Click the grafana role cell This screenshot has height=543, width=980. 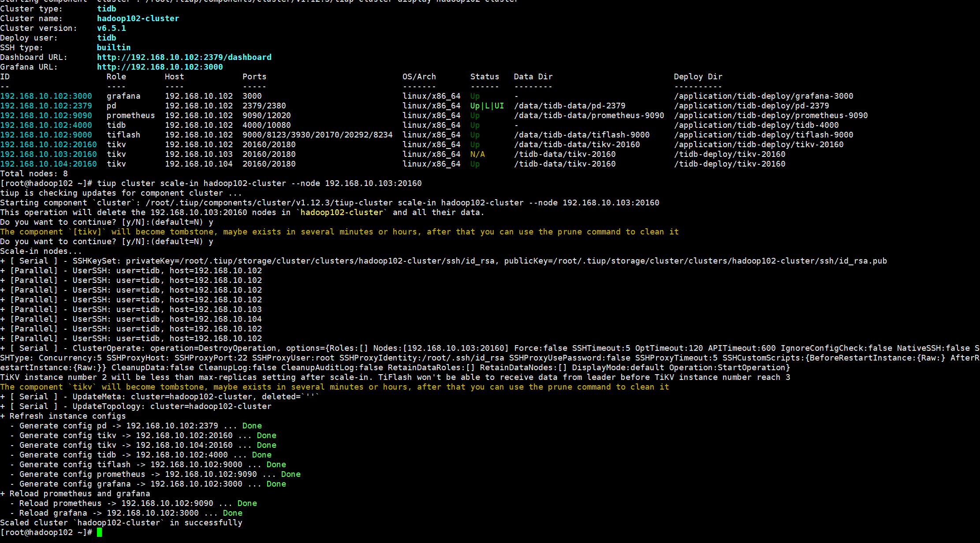123,96
